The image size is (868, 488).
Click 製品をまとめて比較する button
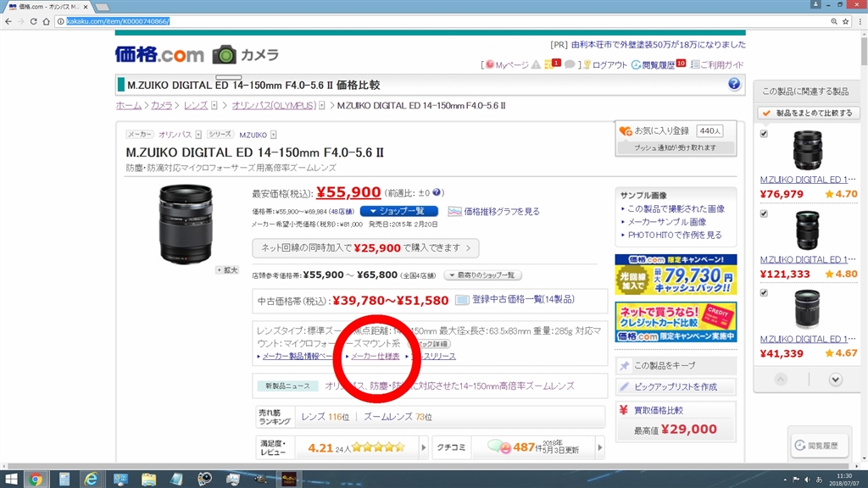(808, 113)
